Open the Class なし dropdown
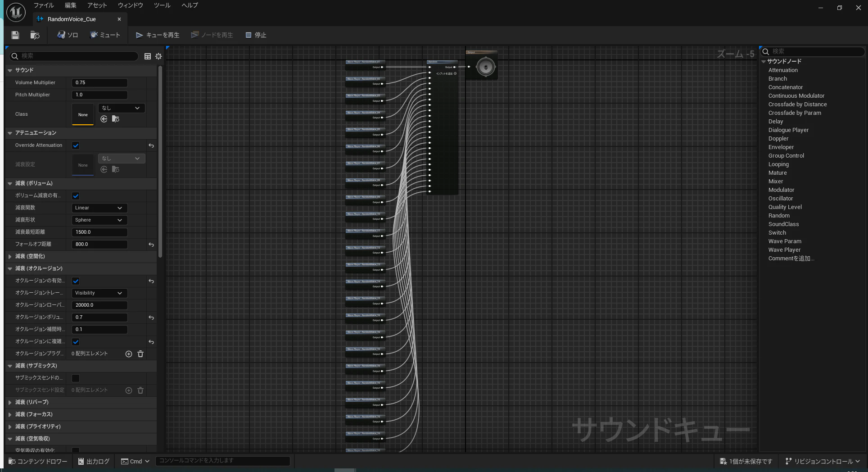This screenshot has height=472, width=868. point(122,108)
